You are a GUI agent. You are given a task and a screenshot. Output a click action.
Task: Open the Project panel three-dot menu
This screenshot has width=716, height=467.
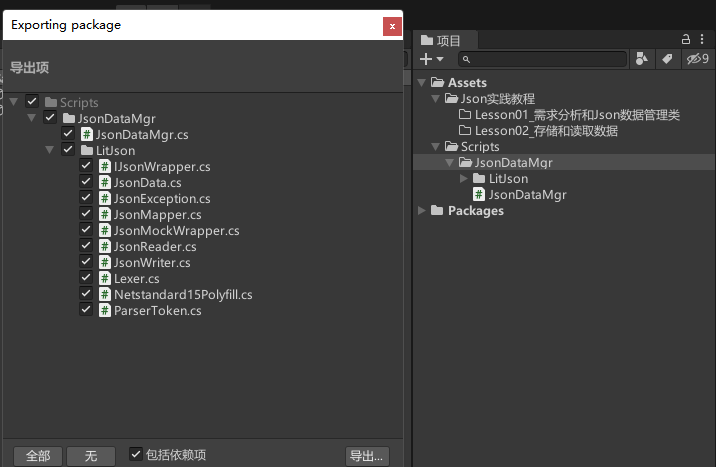point(703,40)
